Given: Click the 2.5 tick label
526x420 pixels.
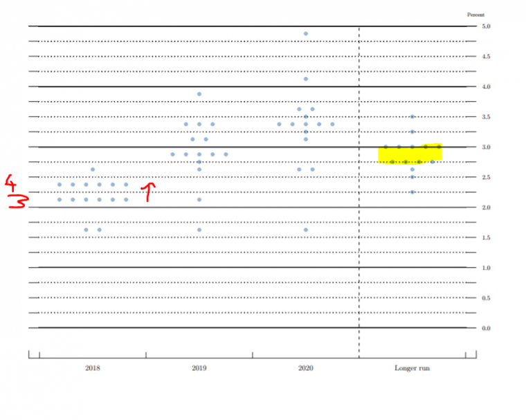Looking at the screenshot, I should (x=486, y=177).
